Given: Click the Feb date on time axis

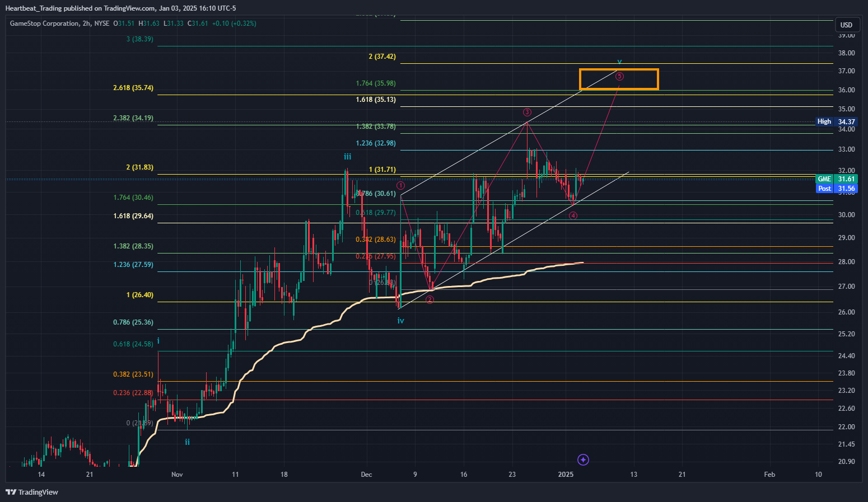Looking at the screenshot, I should coord(770,475).
